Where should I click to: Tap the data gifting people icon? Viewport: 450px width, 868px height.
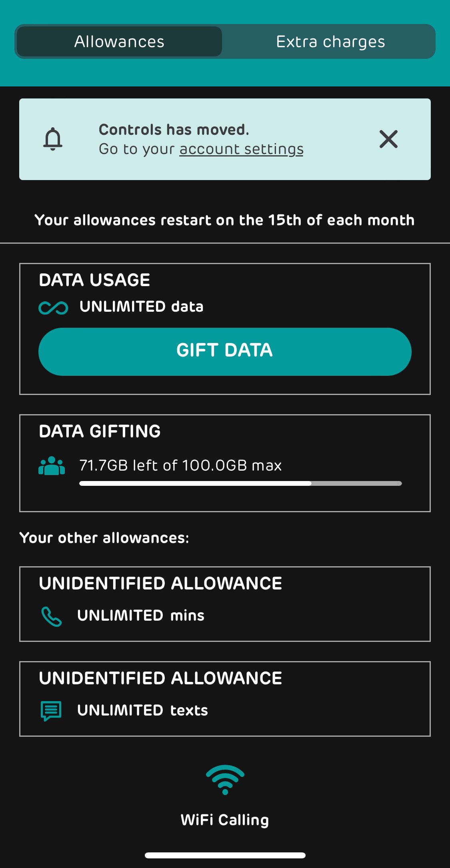click(x=52, y=465)
